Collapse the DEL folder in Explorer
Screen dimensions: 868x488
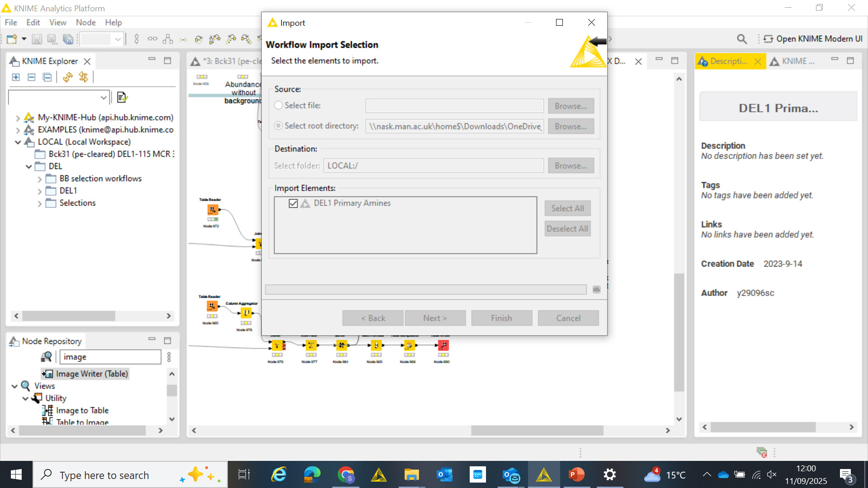coord(29,166)
